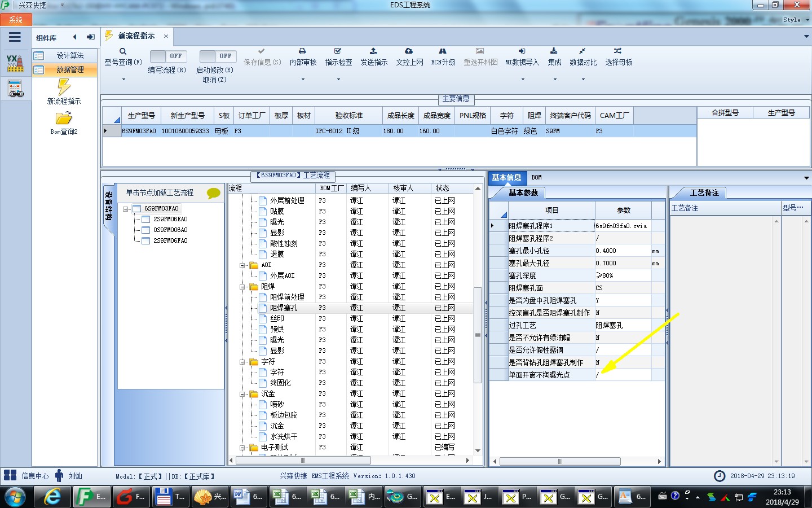Click the 生产型号 column header
Viewport: 812px width, 508px height.
pyautogui.click(x=141, y=115)
